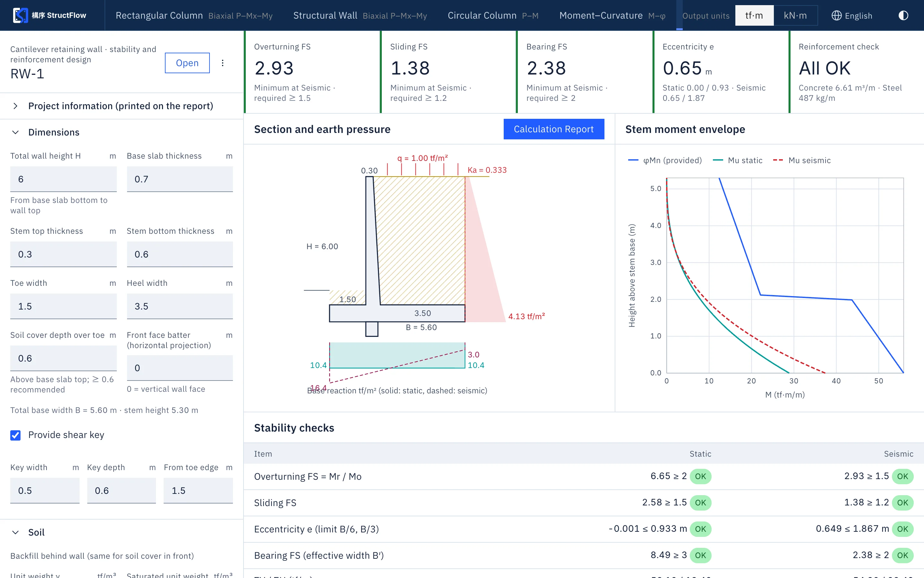Click the Key width input
The image size is (924, 578).
coord(45,490)
